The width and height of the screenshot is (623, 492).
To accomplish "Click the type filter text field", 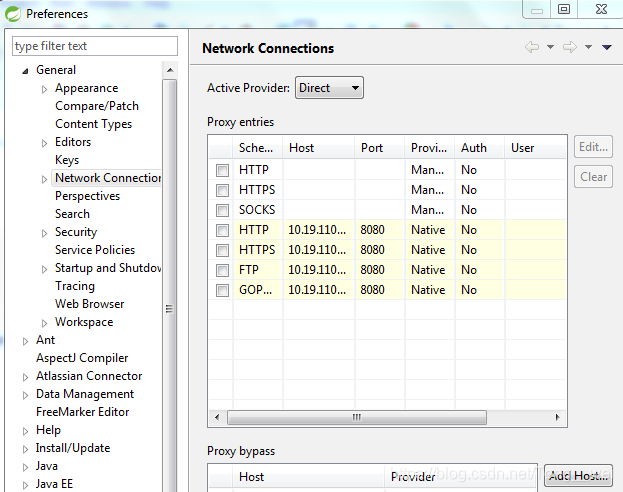I will (95, 46).
